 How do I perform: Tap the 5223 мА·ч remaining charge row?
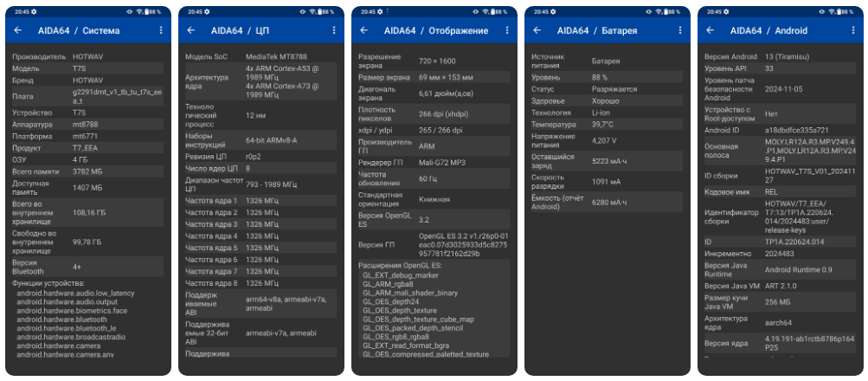click(x=607, y=161)
